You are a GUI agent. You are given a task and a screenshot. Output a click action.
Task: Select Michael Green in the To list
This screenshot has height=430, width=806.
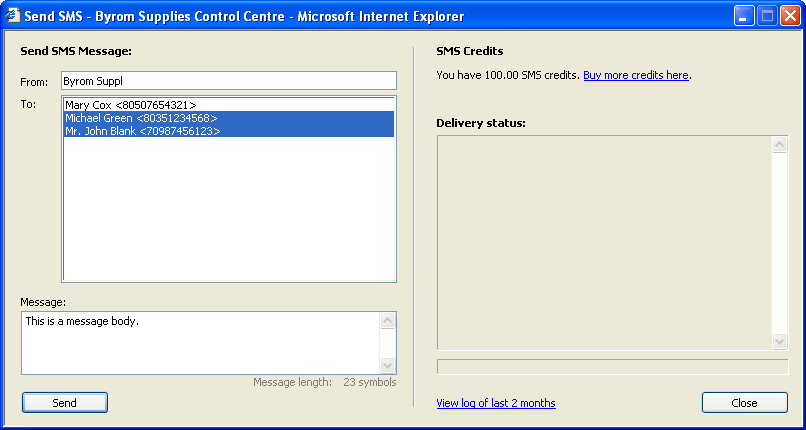coord(141,118)
